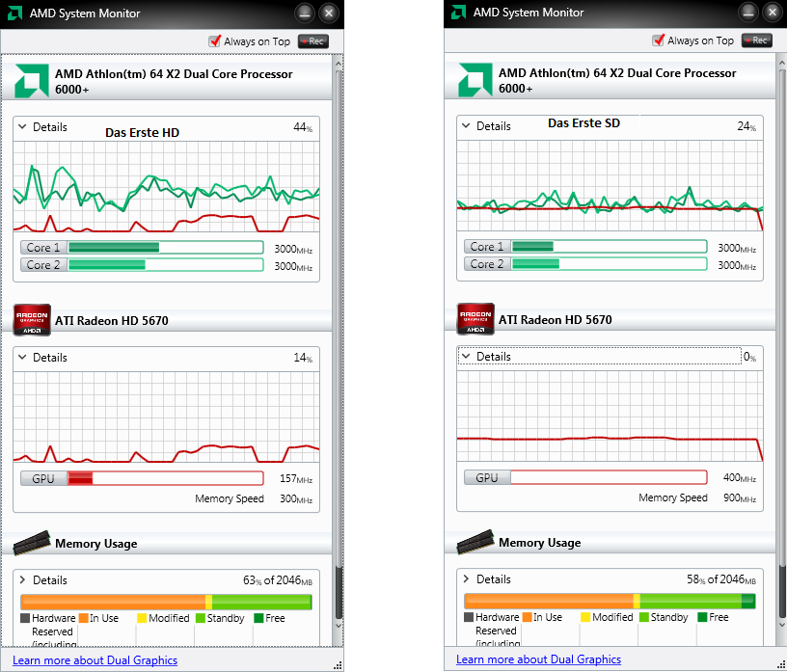
Task: Click the vertical scrollbar in left window
Action: [339, 344]
